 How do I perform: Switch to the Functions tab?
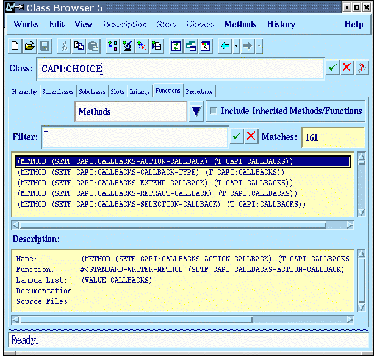coord(168,90)
